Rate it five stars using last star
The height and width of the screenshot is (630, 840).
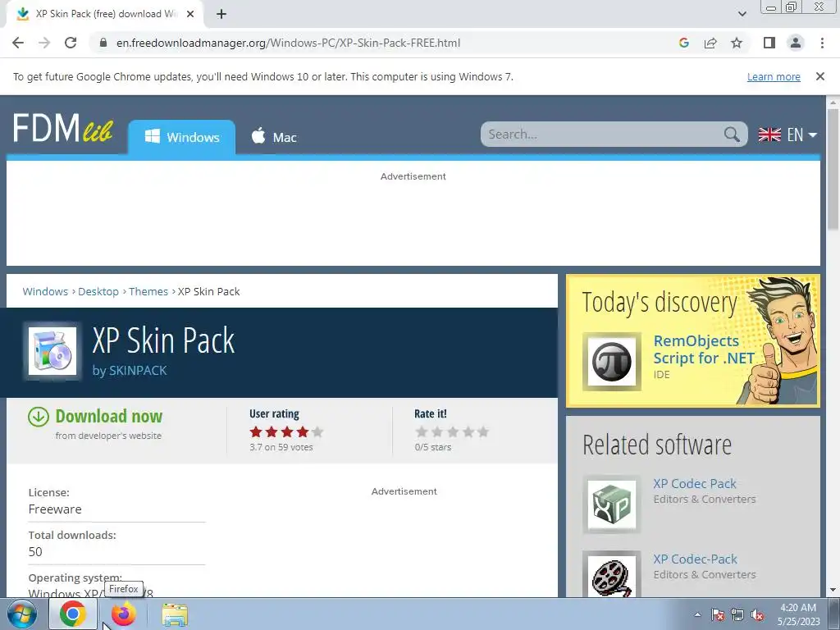483,431
